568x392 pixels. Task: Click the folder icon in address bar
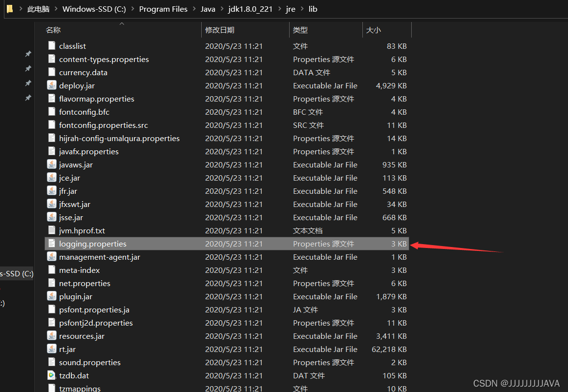[x=10, y=9]
